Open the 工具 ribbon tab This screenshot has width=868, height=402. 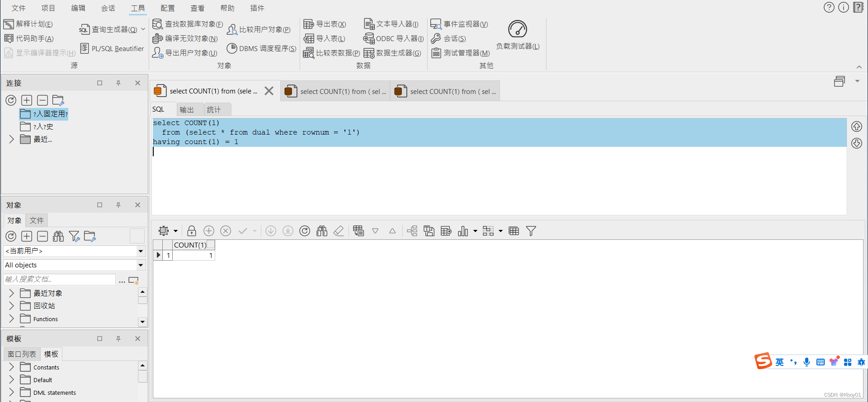click(x=138, y=8)
